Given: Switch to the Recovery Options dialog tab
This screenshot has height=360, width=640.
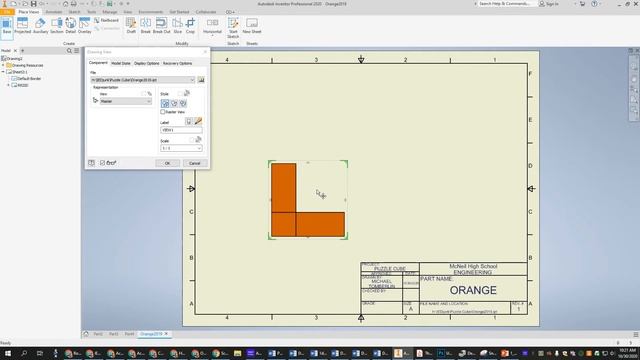Looking at the screenshot, I should (x=177, y=63).
